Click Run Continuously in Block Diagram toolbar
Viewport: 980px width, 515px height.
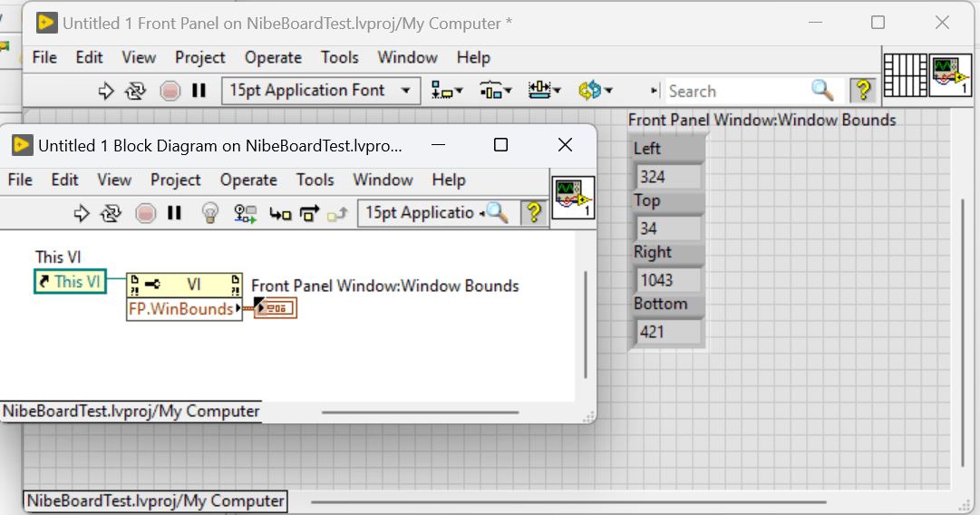click(x=111, y=214)
